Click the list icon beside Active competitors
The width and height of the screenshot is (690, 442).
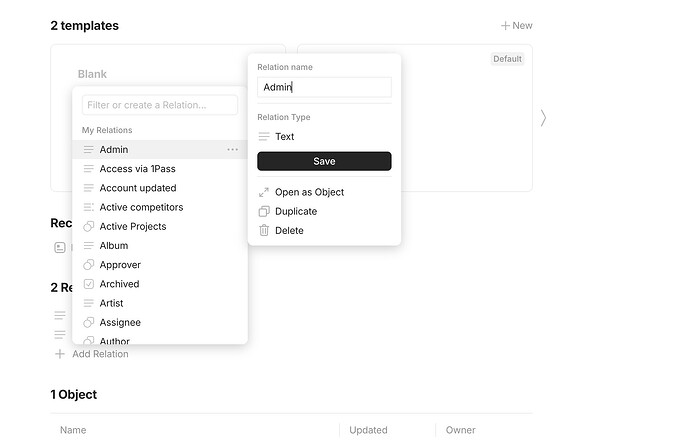click(88, 207)
